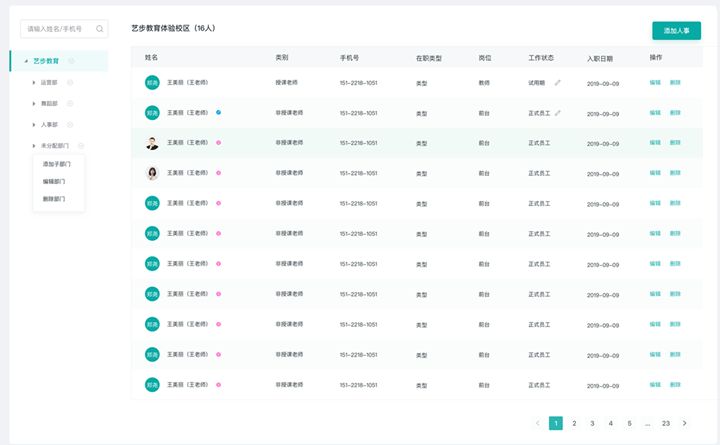
Task: Click pencil icon in blue-dot staff row
Action: point(557,113)
